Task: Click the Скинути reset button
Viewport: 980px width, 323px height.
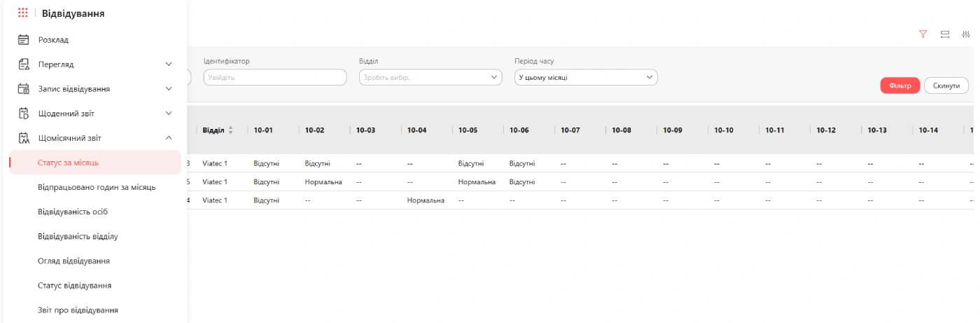Action: pyautogui.click(x=946, y=85)
